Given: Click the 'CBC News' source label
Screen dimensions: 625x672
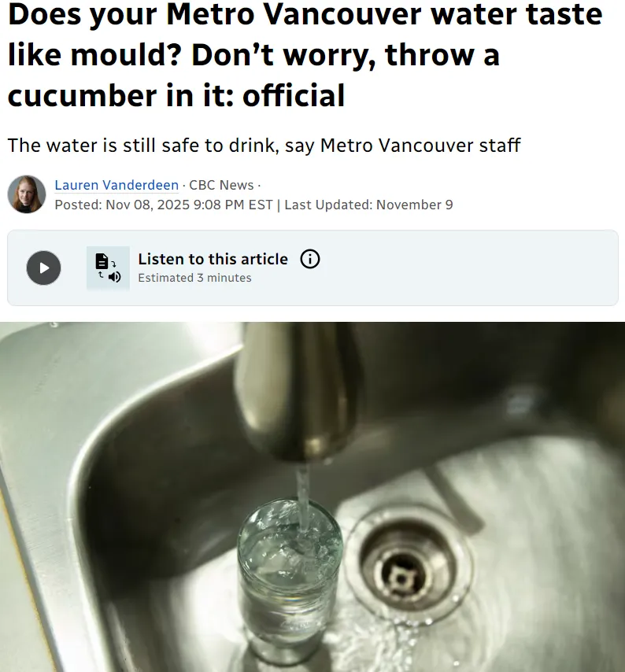Looking at the screenshot, I should [221, 185].
